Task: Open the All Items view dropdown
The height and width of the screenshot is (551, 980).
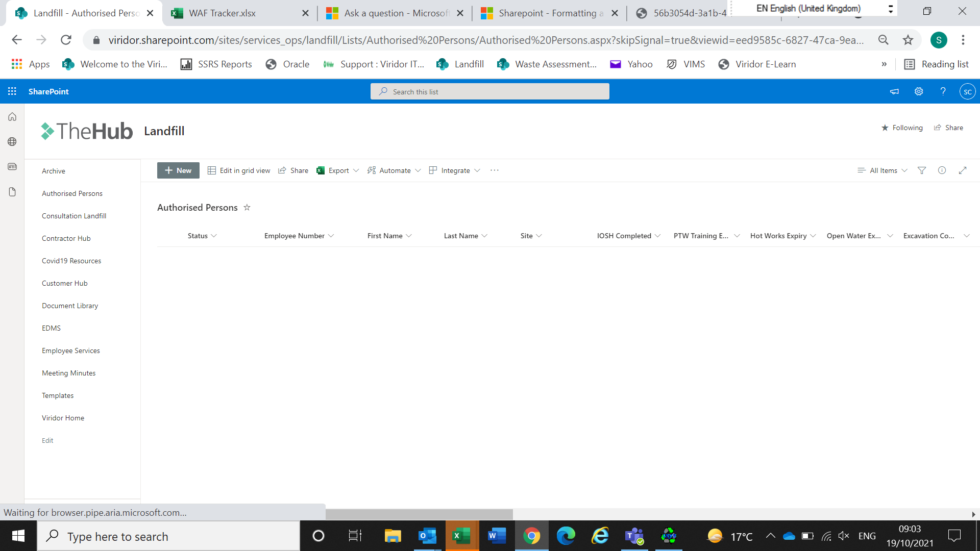Action: (882, 170)
